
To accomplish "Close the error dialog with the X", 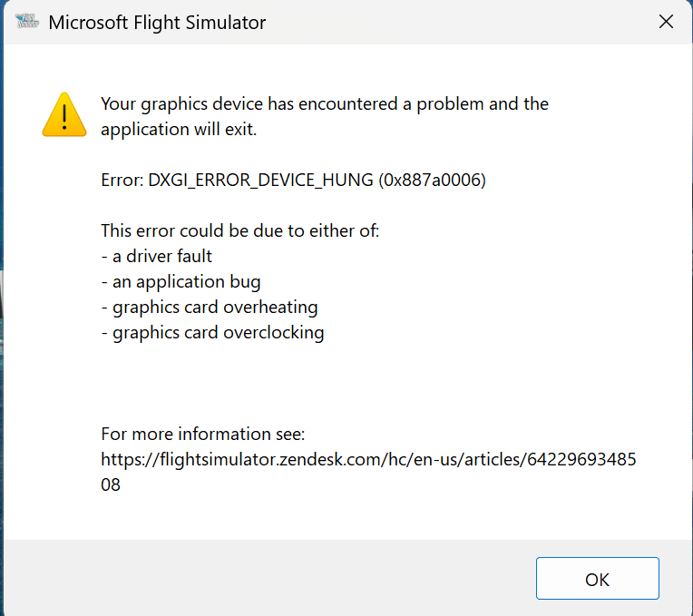I will coord(666,22).
